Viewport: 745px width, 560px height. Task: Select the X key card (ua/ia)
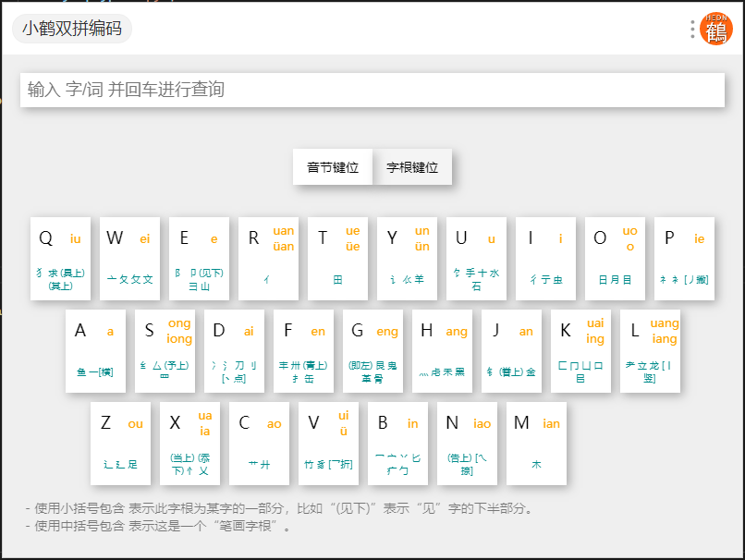coord(190,444)
